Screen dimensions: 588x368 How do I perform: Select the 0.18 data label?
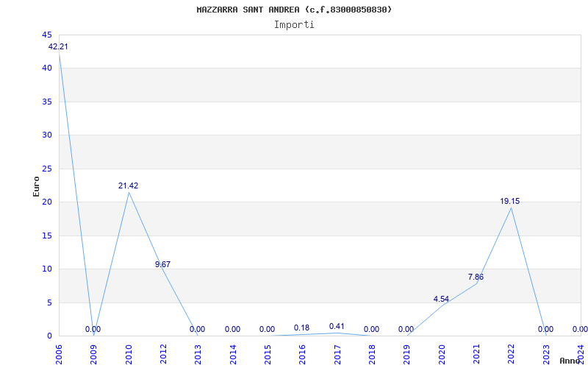301,328
